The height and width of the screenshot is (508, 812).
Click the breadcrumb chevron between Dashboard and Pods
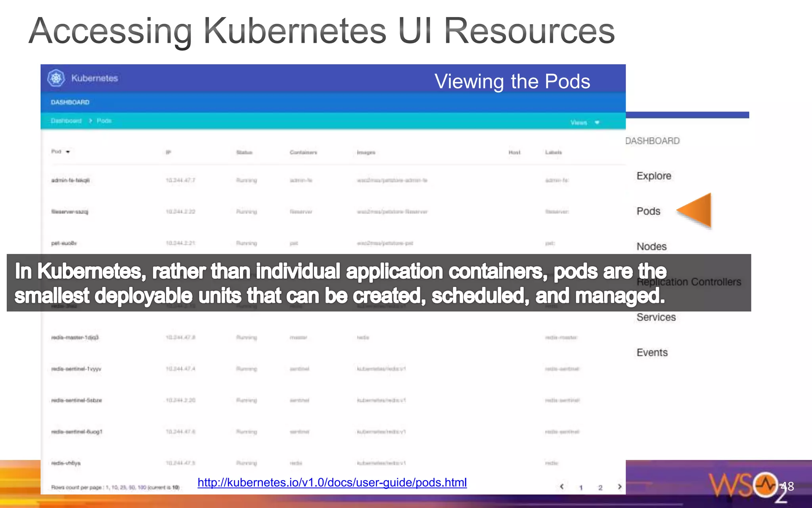pos(90,121)
